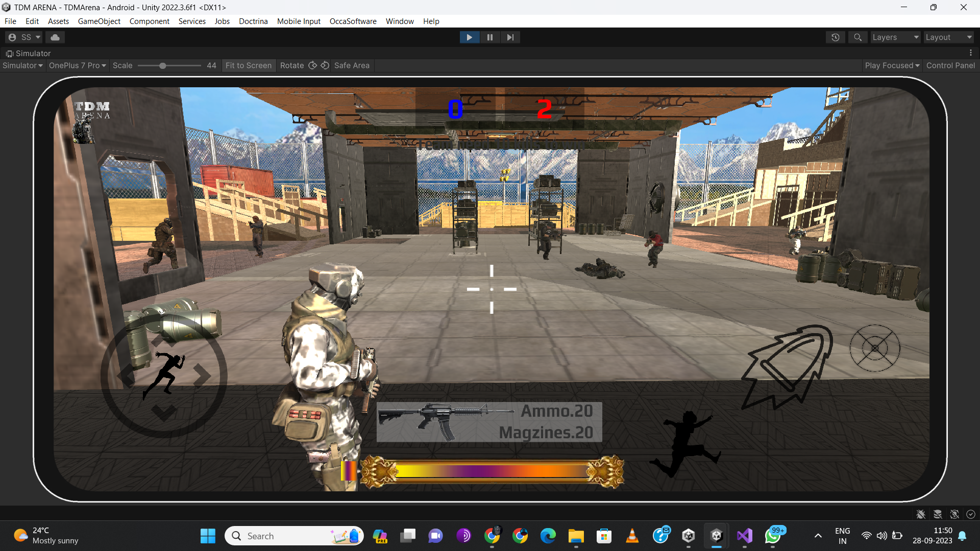Open the Unity cloud services icon
The height and width of the screenshot is (551, 980).
point(55,37)
